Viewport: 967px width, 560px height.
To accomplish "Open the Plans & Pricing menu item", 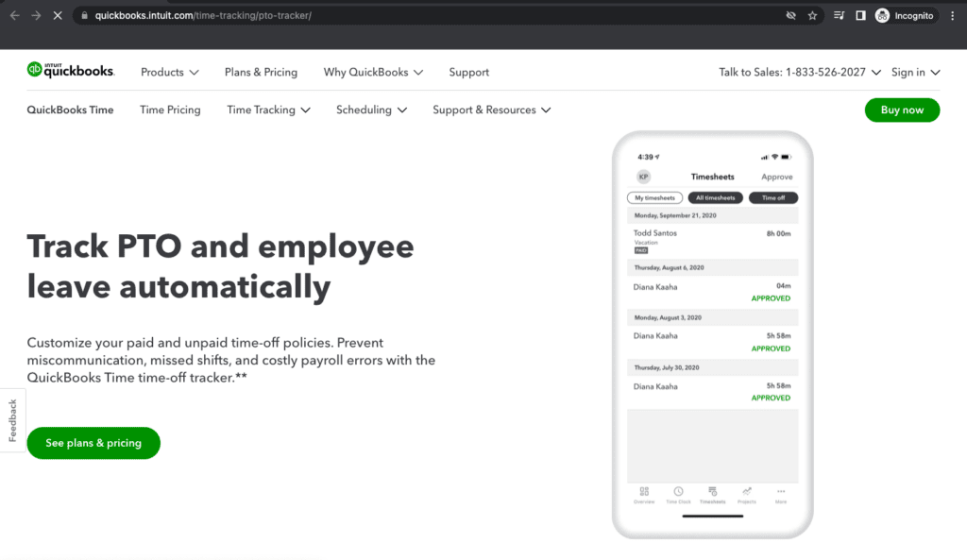I will click(261, 72).
